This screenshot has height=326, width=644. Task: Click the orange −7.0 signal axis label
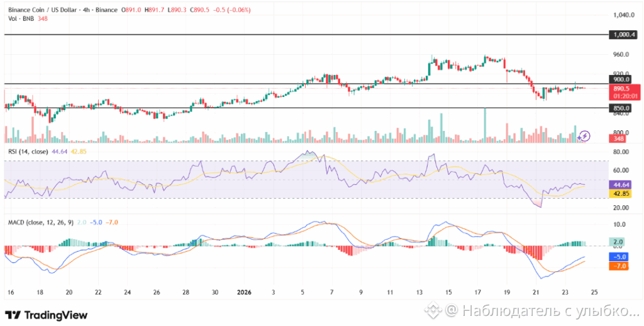[x=619, y=267]
